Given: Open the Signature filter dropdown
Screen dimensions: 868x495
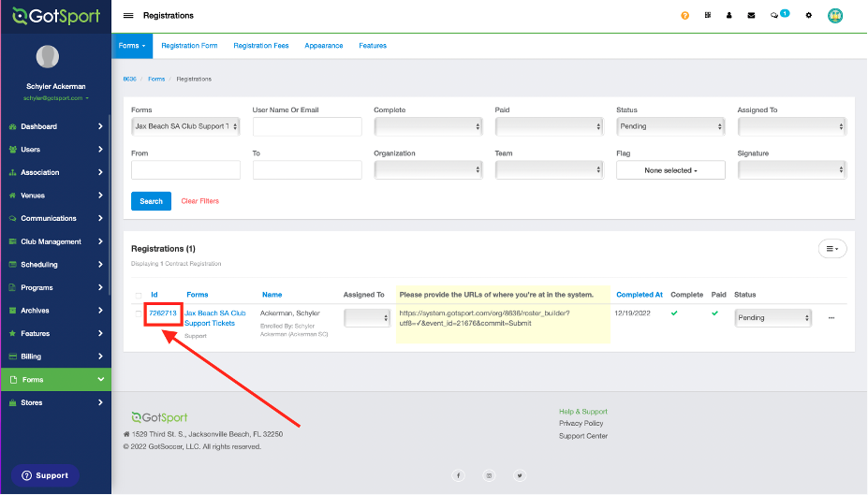Looking at the screenshot, I should [x=791, y=169].
